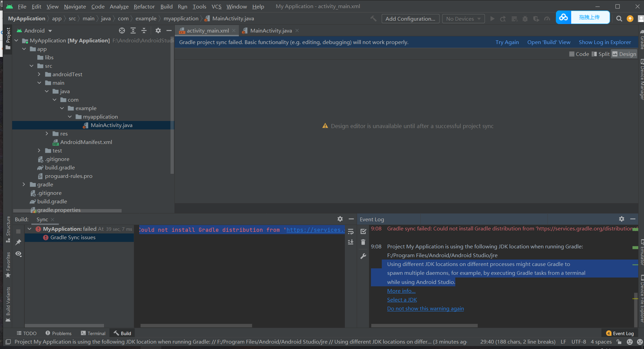The height and width of the screenshot is (349, 644).
Task: Toggle the Project side tool window
Action: tap(8, 38)
